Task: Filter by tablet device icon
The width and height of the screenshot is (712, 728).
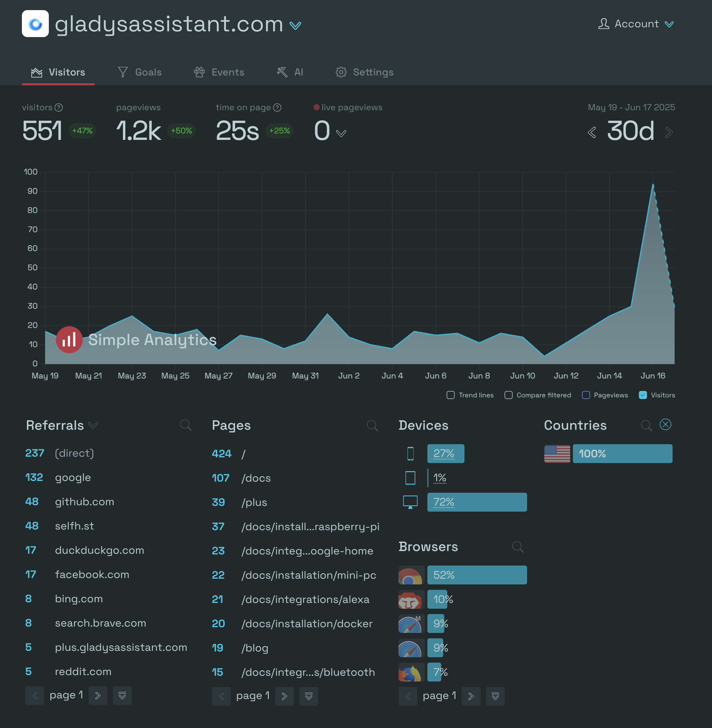Action: click(x=410, y=478)
